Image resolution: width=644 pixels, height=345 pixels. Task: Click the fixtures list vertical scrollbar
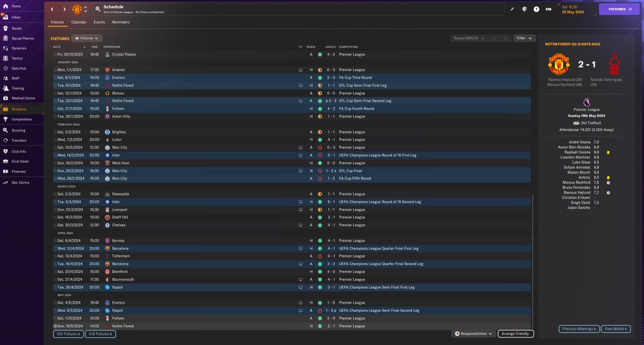coord(532,262)
